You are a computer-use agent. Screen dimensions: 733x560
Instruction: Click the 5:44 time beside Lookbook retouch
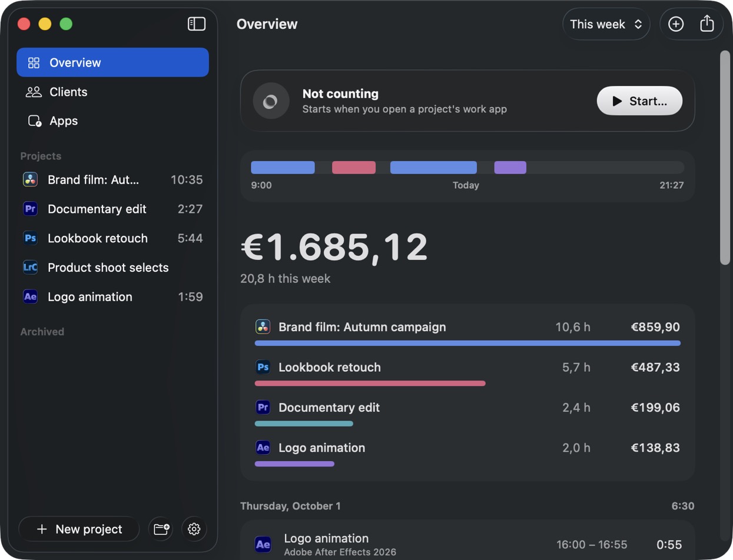coord(190,238)
